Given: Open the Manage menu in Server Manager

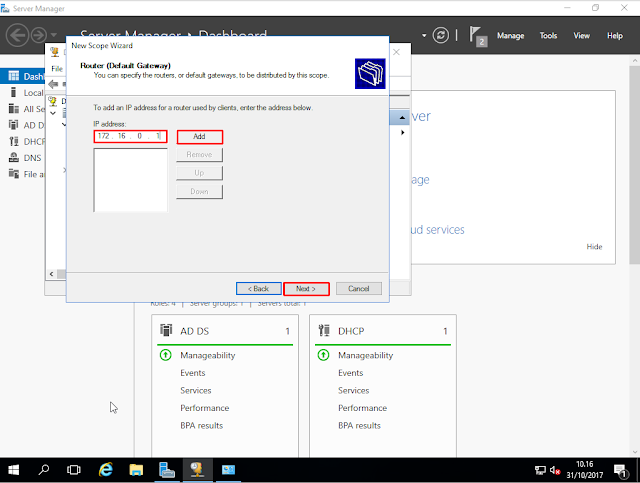Looking at the screenshot, I should pyautogui.click(x=510, y=36).
